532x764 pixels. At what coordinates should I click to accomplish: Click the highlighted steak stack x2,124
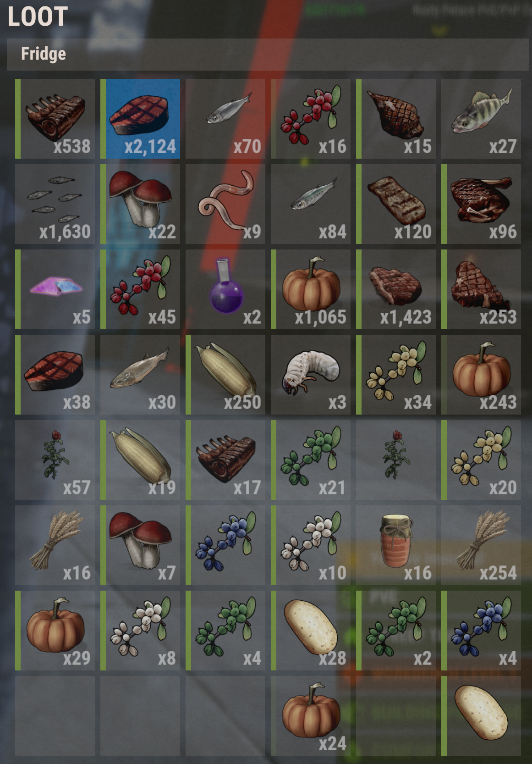coord(140,119)
